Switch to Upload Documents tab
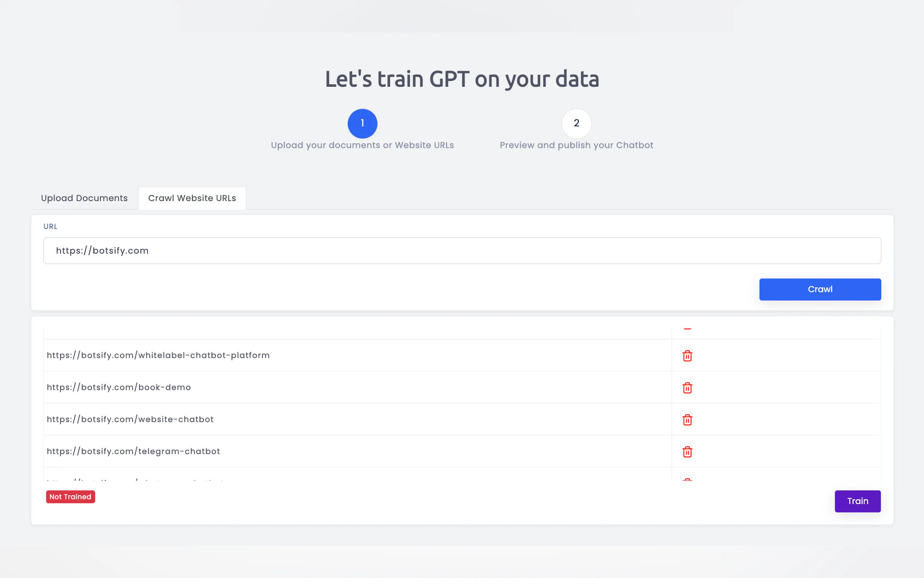This screenshot has width=924, height=578. click(x=84, y=198)
